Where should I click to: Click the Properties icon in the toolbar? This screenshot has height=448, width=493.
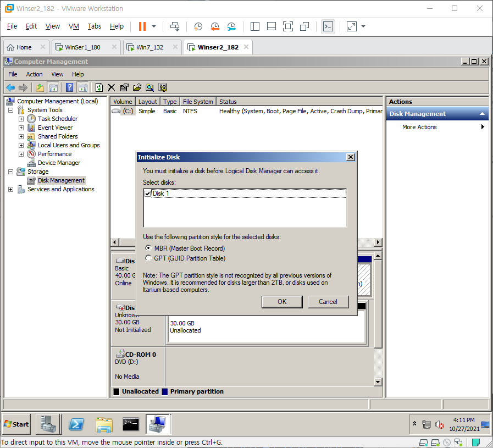pyautogui.click(x=124, y=87)
